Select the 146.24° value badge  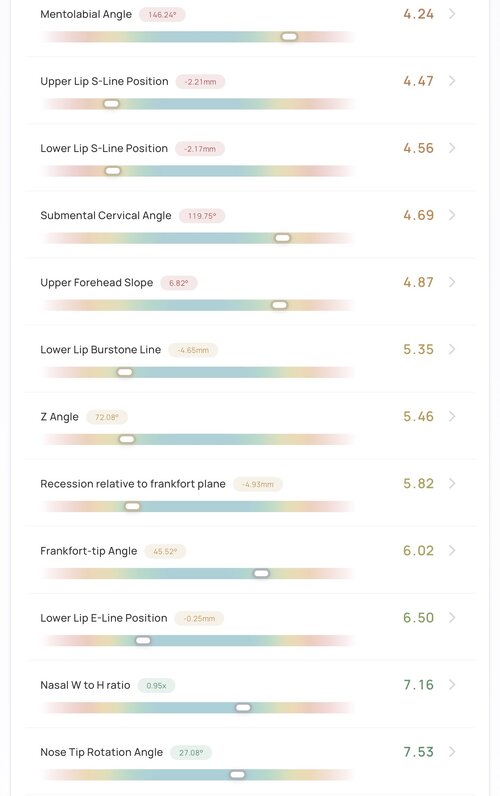pyautogui.click(x=162, y=15)
